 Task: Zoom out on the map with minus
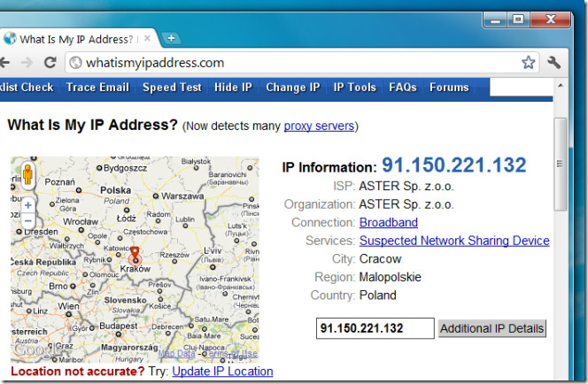[x=27, y=220]
